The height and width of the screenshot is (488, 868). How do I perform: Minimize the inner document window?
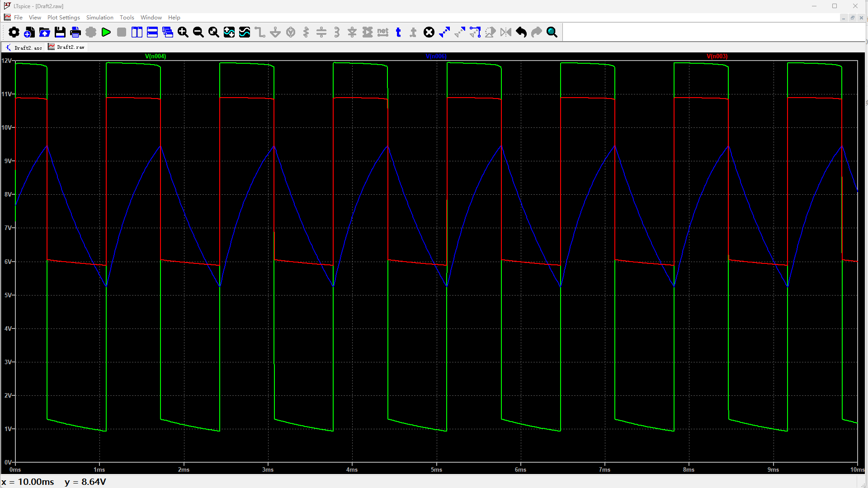tap(844, 18)
